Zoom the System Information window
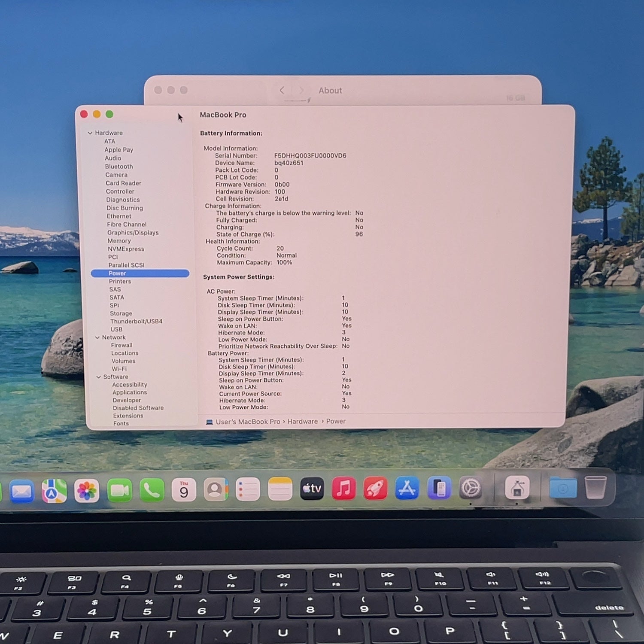Viewport: 644px width, 644px height. [x=109, y=114]
